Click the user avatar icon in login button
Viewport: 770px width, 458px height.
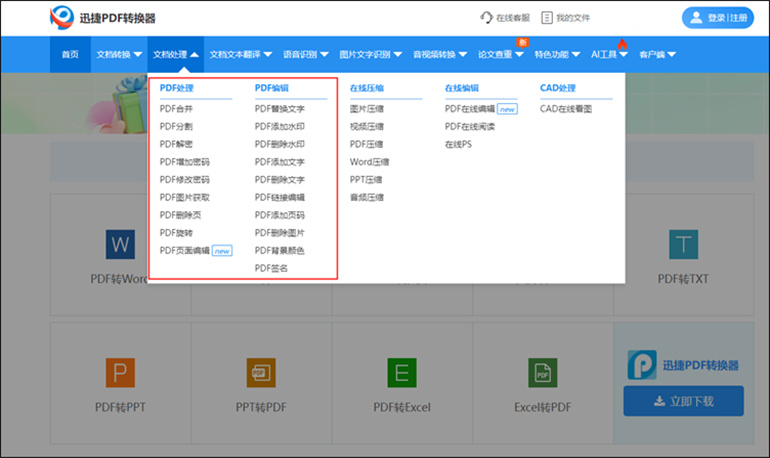696,18
